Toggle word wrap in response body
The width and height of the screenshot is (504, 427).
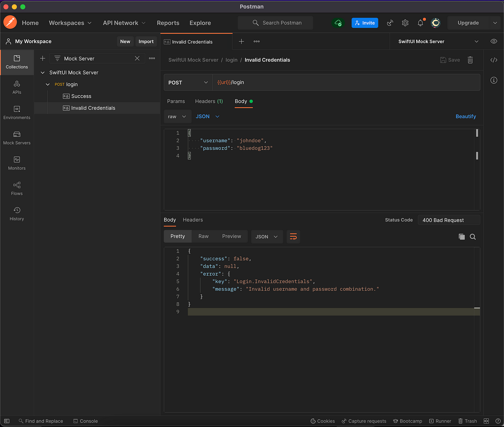point(293,237)
